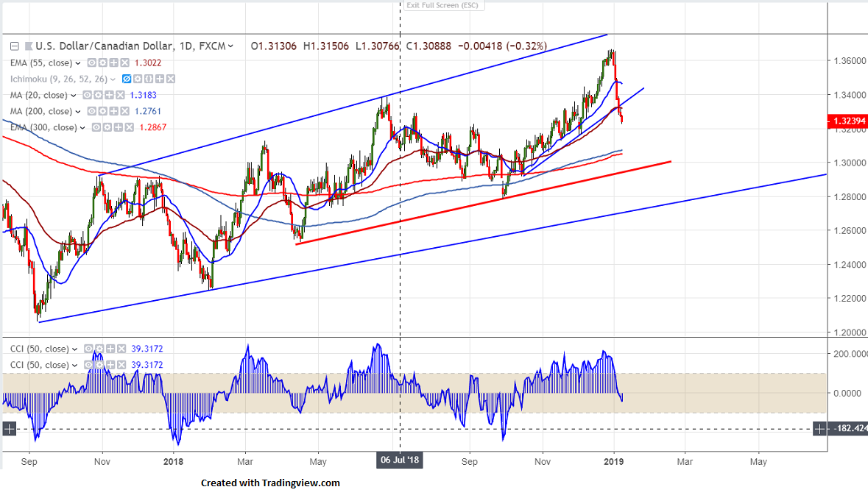Click the flag icon beside U.S. Dollar/Canadian Dollar

28,46
